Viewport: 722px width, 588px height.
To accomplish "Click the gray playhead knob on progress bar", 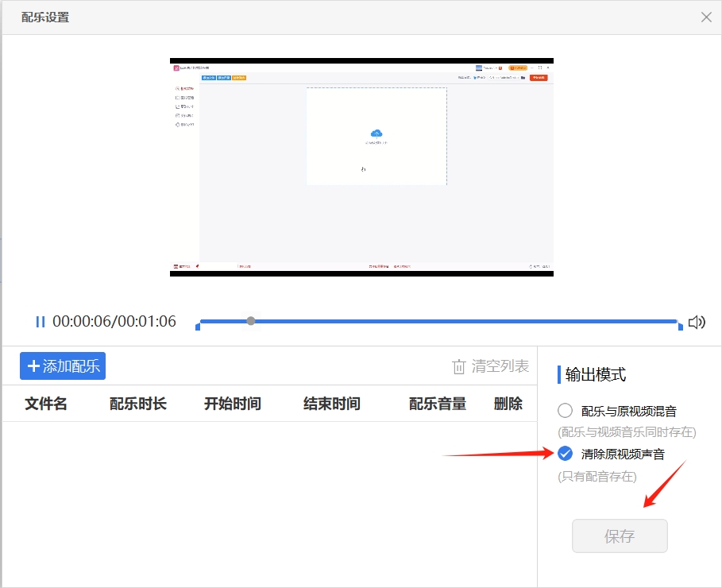I will [x=251, y=321].
